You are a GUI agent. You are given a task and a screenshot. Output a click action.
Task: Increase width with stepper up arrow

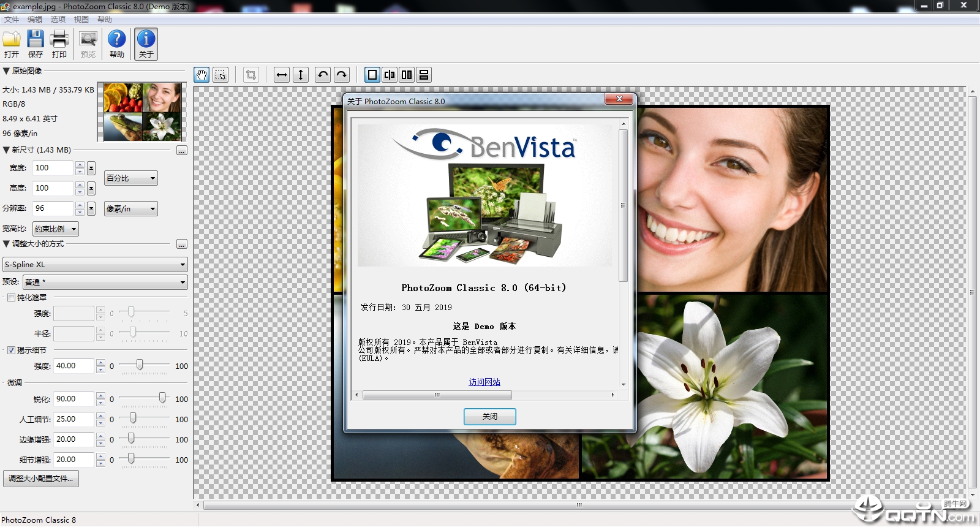[80, 164]
